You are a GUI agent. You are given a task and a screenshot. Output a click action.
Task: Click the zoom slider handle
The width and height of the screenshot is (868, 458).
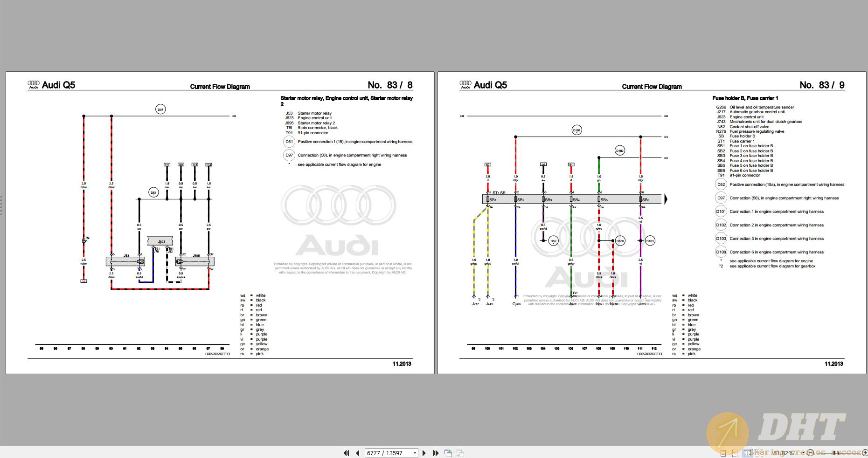(x=834, y=453)
